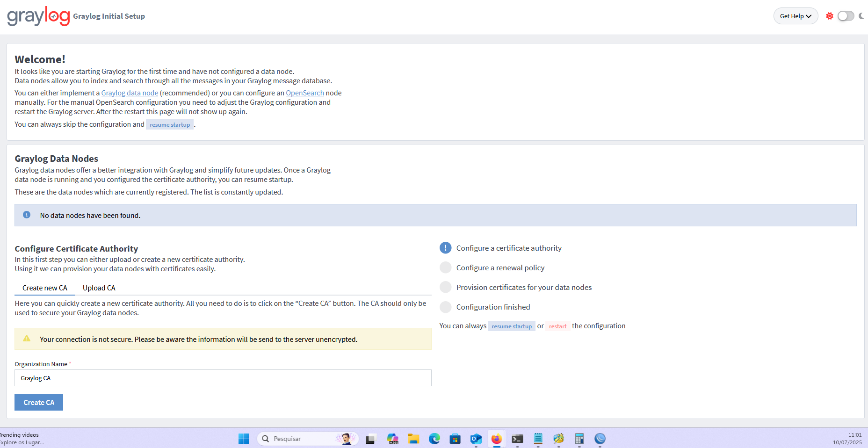The height and width of the screenshot is (448, 868).
Task: Toggle the light/dark theme switch
Action: pyautogui.click(x=846, y=16)
